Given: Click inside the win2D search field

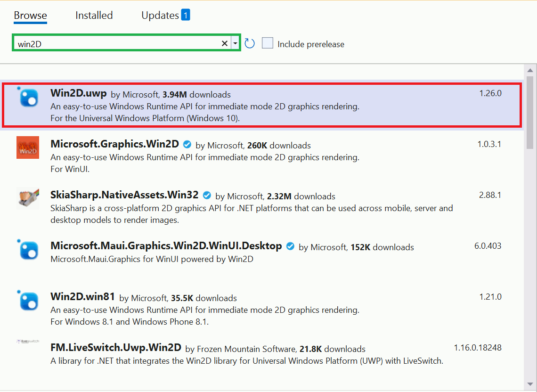Looking at the screenshot, I should click(x=118, y=43).
